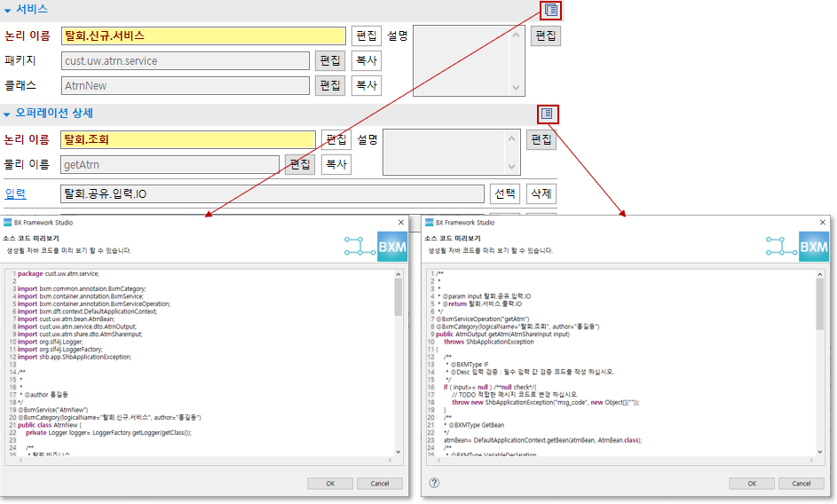Click '@BXMType GetBean' line in right code

476,425
